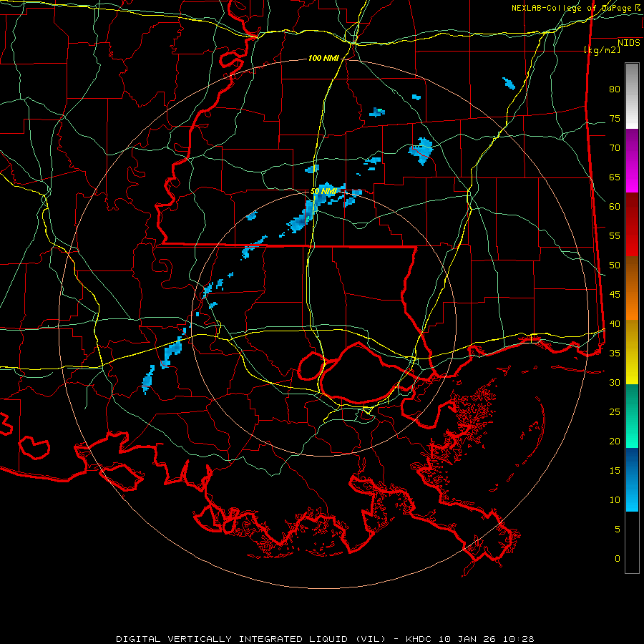Click the black 0-5 segment of the color bar
Image resolution: width=644 pixels, height=644 pixels.
[x=632, y=542]
